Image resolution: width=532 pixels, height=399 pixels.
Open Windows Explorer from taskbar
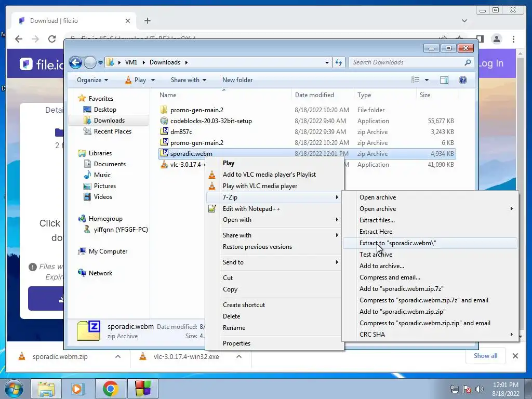(46, 389)
